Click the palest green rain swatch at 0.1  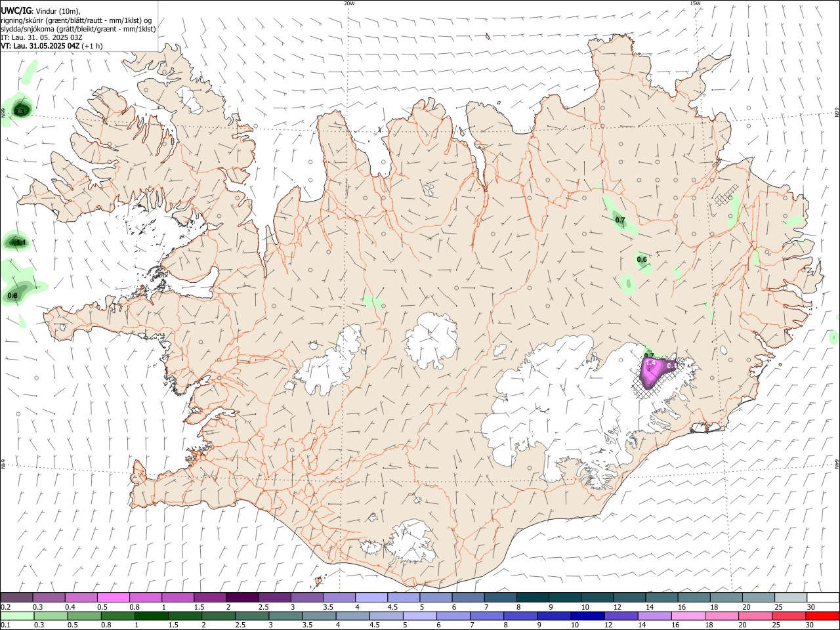pyautogui.click(x=18, y=616)
